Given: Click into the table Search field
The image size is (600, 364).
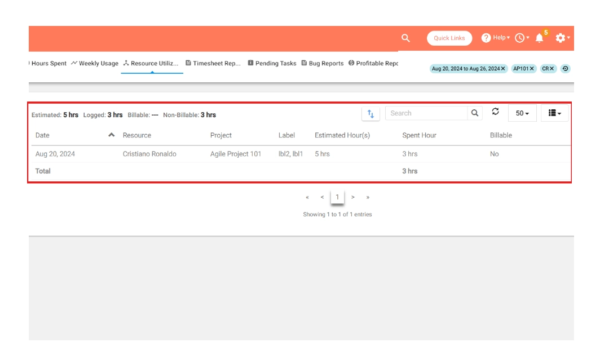Looking at the screenshot, I should click(x=426, y=113).
